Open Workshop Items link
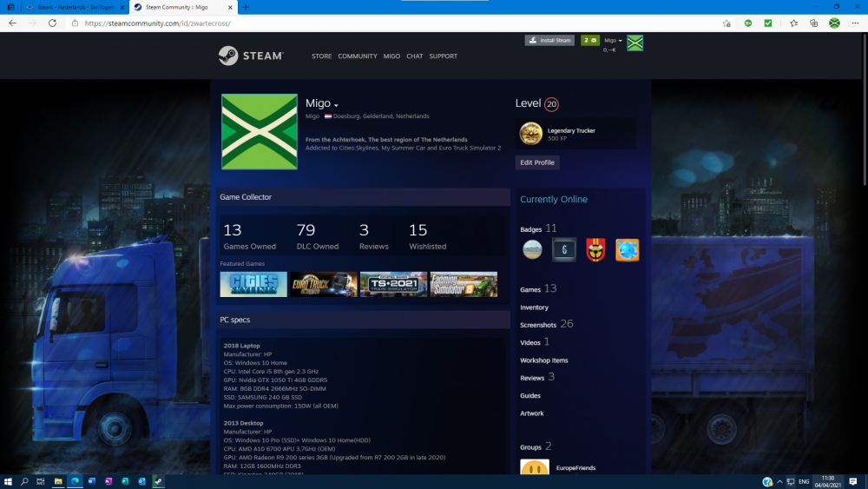This screenshot has width=868, height=489. click(543, 360)
